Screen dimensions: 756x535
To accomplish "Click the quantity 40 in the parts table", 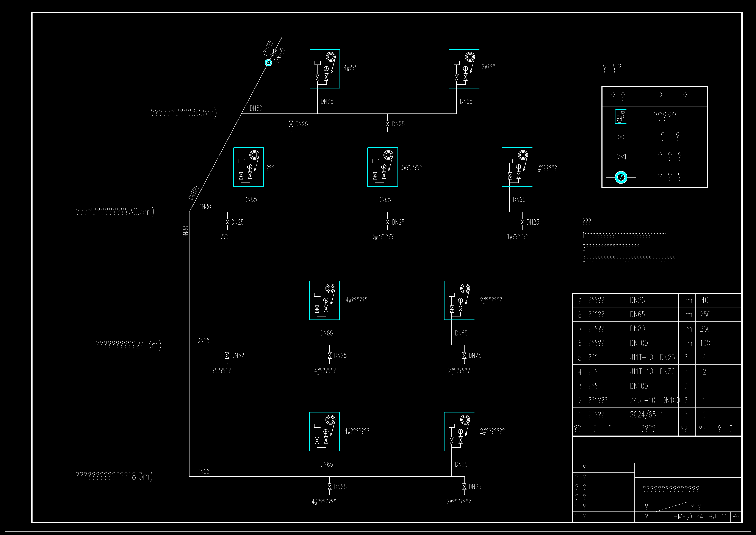I will tap(705, 300).
